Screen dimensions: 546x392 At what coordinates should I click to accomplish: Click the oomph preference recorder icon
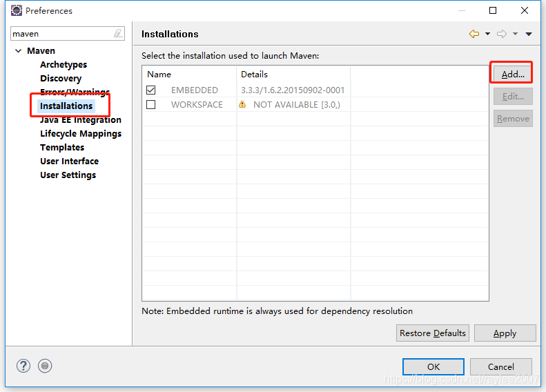45,366
